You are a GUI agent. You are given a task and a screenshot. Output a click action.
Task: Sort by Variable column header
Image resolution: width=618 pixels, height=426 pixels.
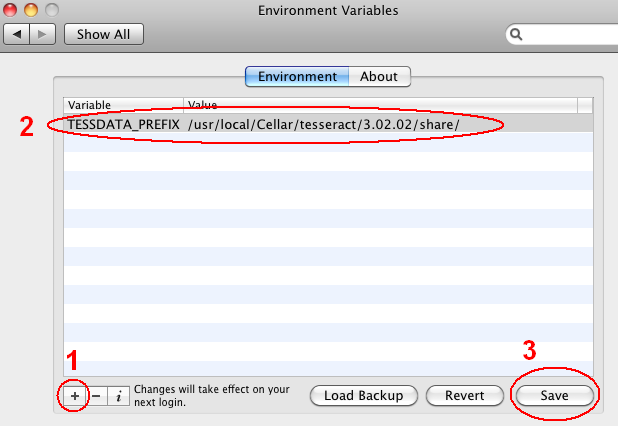click(x=124, y=105)
